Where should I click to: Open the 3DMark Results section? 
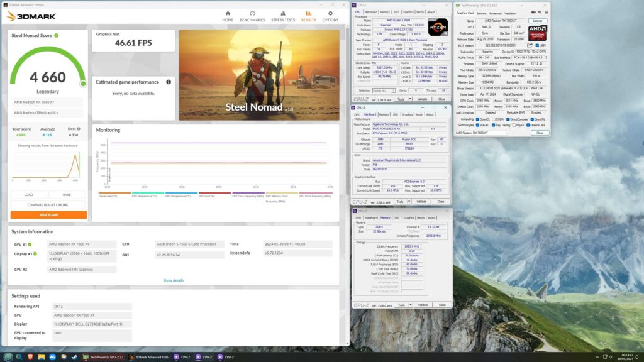pos(308,16)
